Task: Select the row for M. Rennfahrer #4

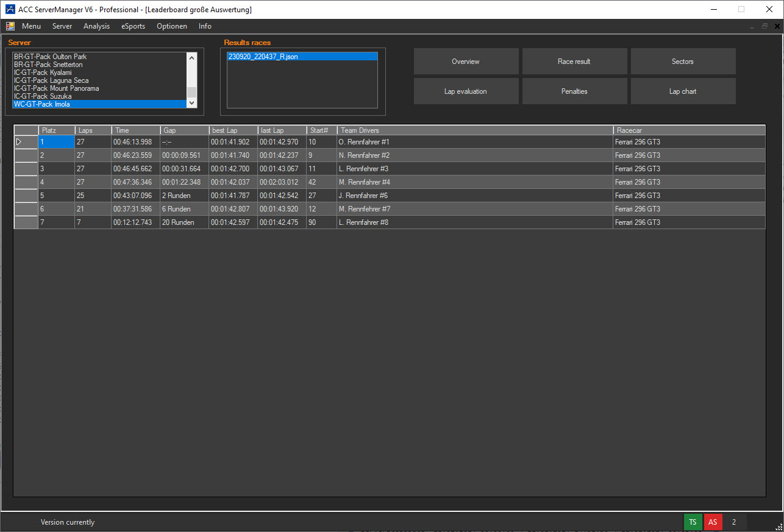Action: pos(364,182)
